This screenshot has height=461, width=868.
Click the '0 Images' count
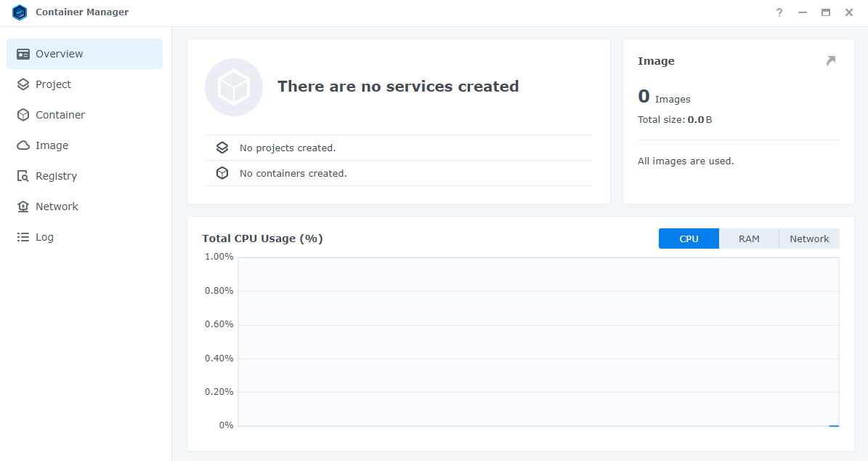click(x=665, y=97)
